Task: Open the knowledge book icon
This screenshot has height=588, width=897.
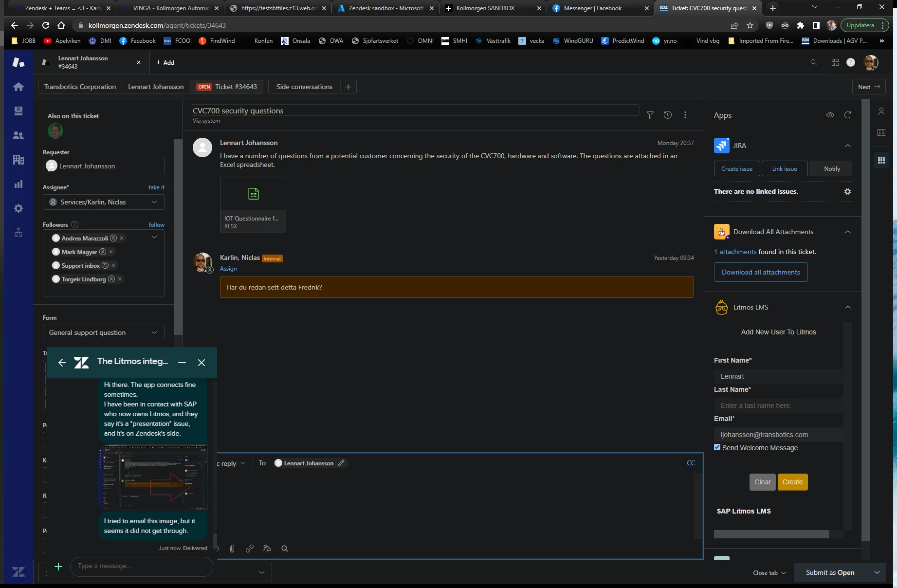Action: (x=881, y=132)
